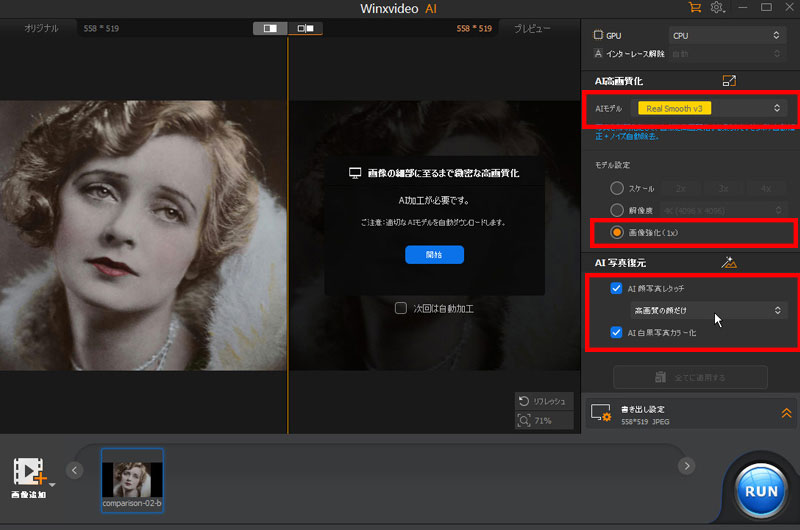Click the リフレッシュ refresh icon
The image size is (800, 530).
[x=524, y=400]
